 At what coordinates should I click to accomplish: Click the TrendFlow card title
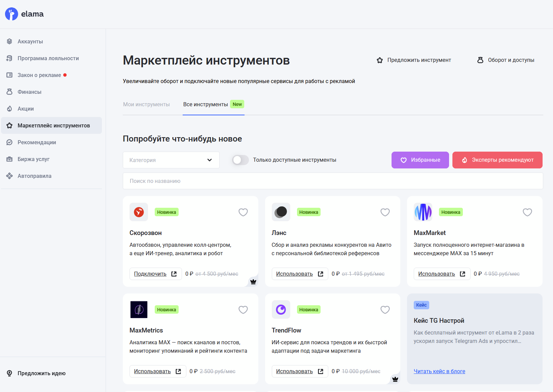(286, 330)
